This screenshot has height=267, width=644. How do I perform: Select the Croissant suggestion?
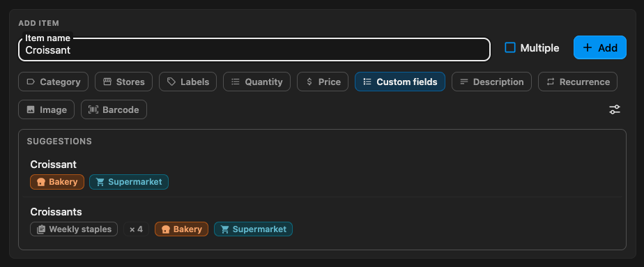click(322, 174)
